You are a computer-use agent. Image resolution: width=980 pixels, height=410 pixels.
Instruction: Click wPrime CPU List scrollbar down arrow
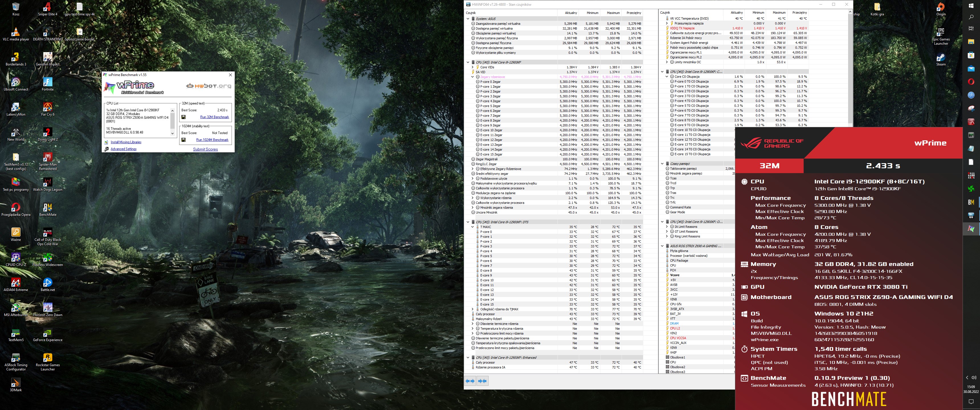click(x=172, y=134)
